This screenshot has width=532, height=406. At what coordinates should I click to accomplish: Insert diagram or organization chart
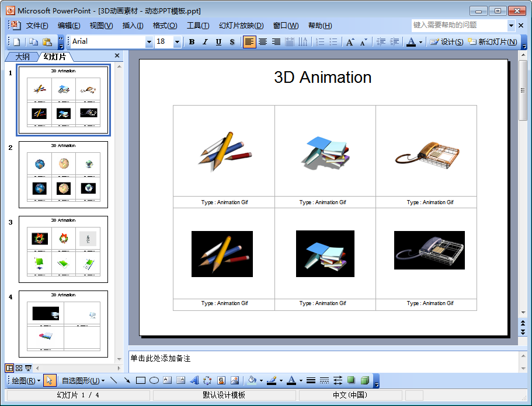pyautogui.click(x=208, y=380)
